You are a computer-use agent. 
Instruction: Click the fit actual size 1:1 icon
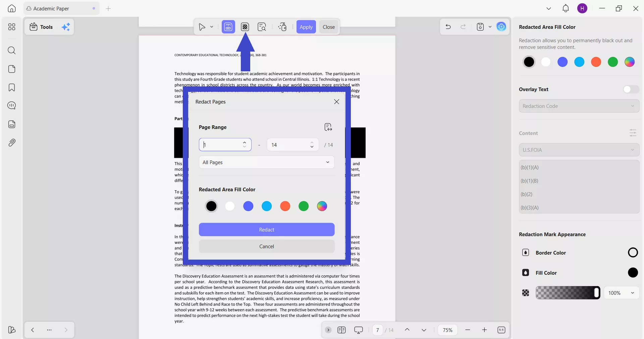pos(501,330)
